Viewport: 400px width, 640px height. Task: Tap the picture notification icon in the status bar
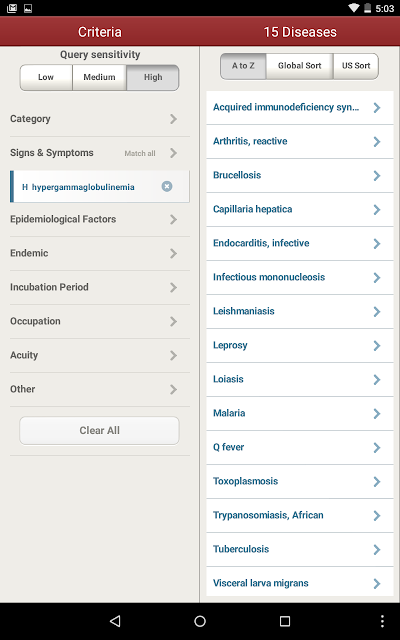click(x=28, y=8)
